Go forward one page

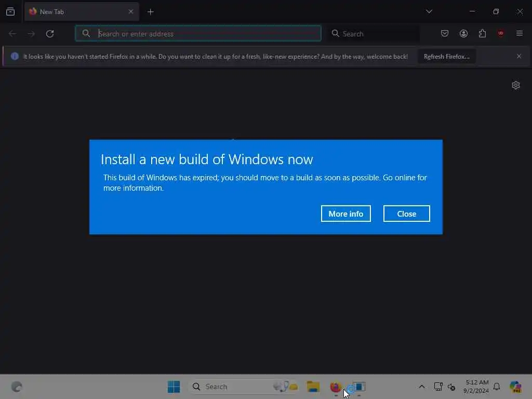(31, 34)
